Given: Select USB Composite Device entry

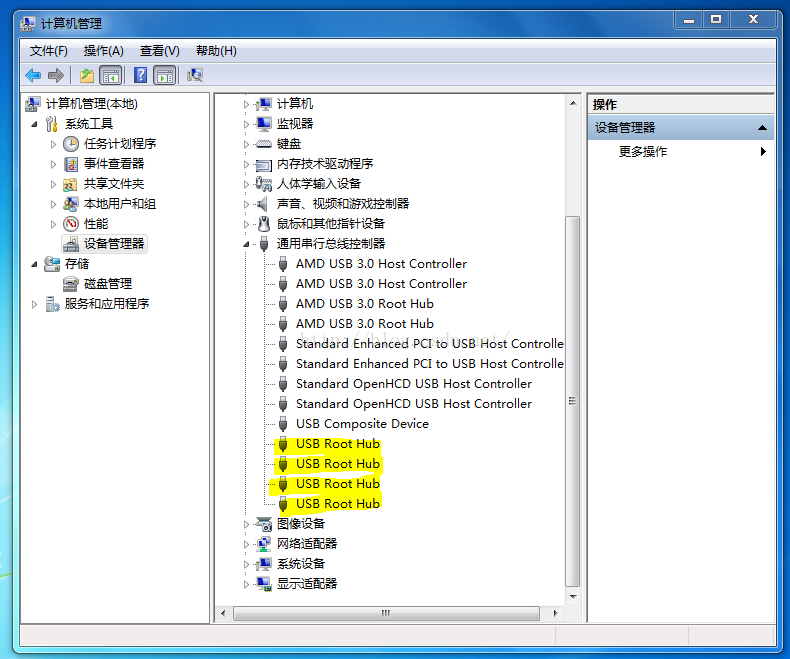Looking at the screenshot, I should (x=362, y=424).
